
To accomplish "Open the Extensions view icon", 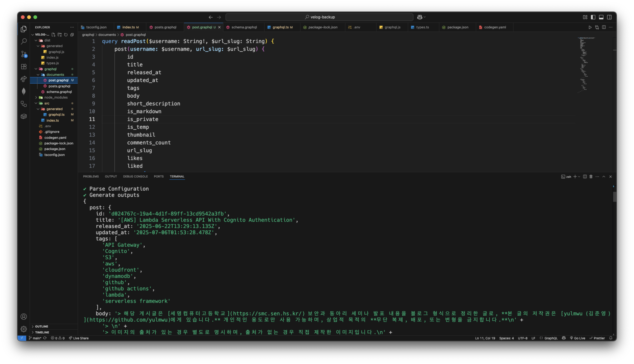I will 24,66.
